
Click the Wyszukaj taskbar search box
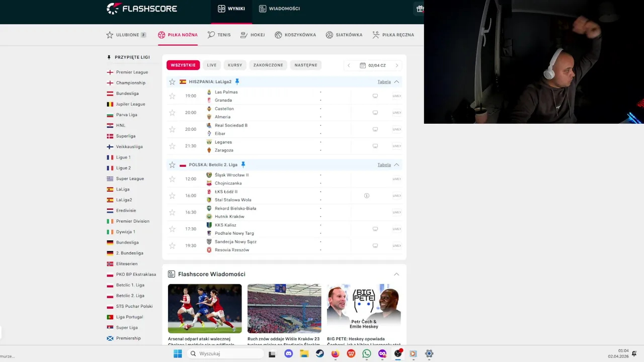click(225, 353)
